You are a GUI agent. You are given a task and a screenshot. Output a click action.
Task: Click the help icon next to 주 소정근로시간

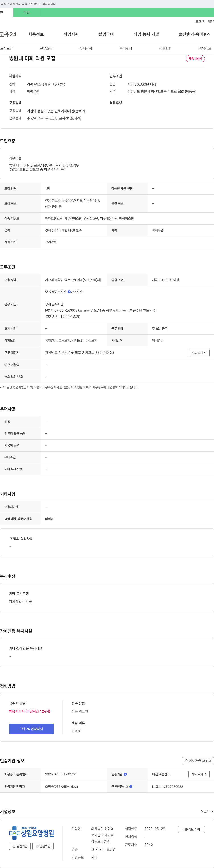[x=69, y=292]
